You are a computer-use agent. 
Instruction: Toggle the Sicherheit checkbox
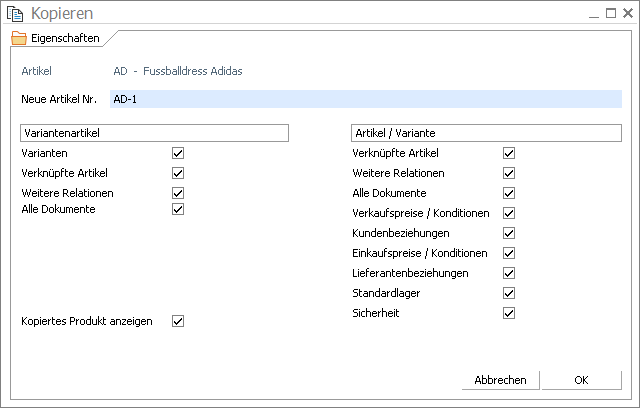point(509,313)
